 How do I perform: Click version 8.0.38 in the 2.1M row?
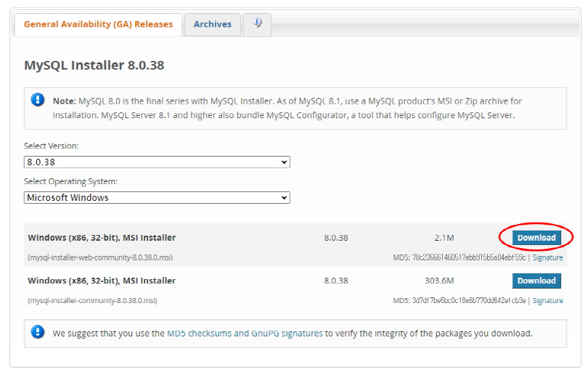click(336, 238)
